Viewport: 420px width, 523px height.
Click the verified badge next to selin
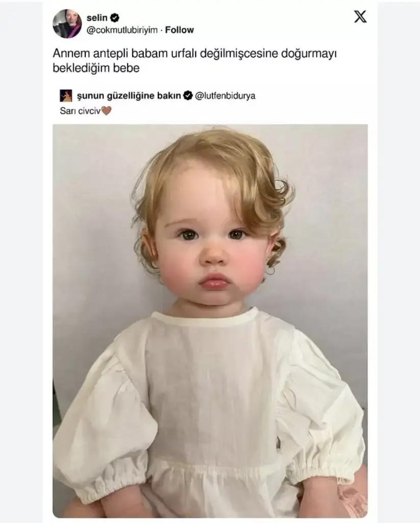115,18
